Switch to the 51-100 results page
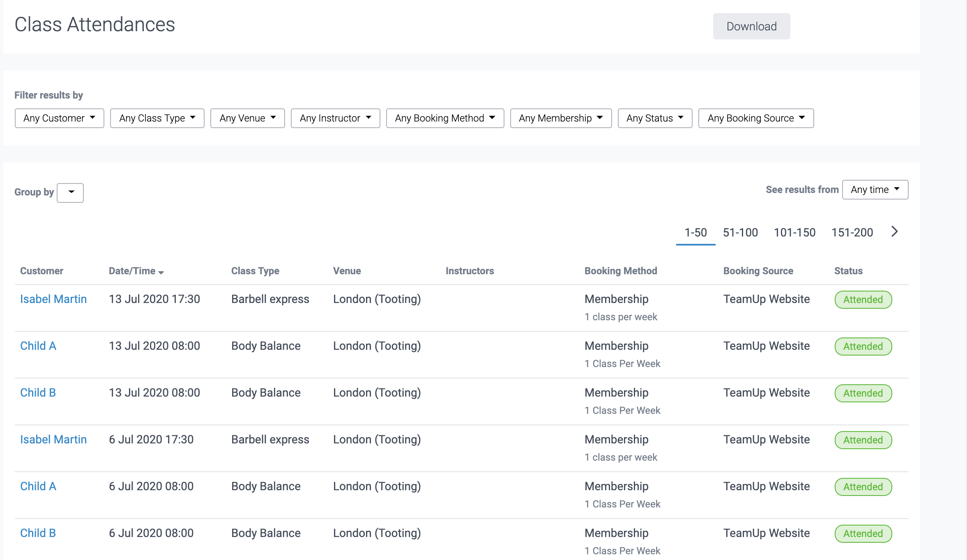The image size is (967, 560). click(x=740, y=232)
